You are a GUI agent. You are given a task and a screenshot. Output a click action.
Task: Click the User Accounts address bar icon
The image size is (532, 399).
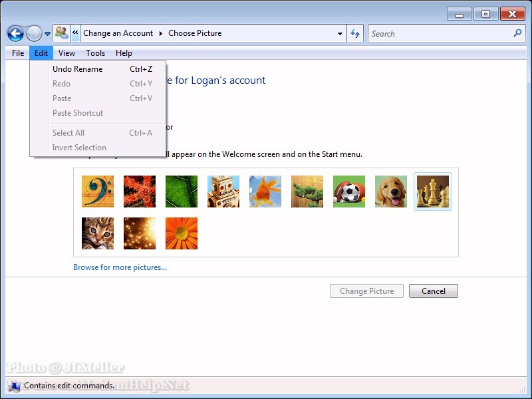(62, 33)
